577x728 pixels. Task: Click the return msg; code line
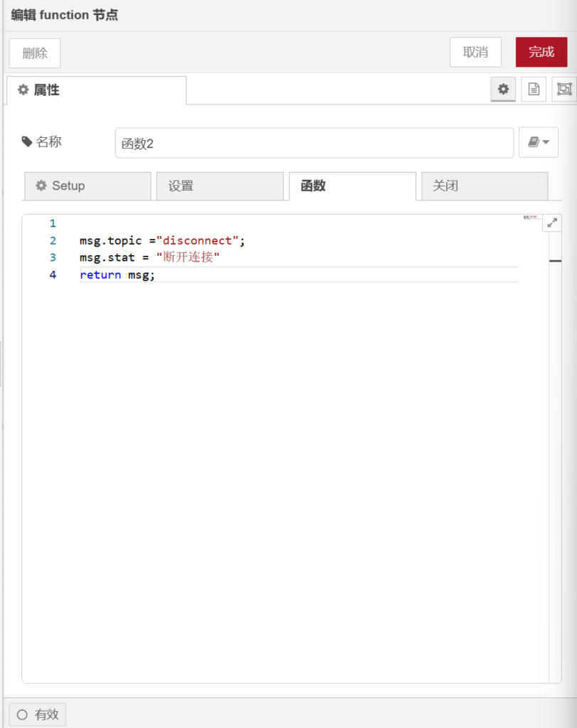point(117,274)
